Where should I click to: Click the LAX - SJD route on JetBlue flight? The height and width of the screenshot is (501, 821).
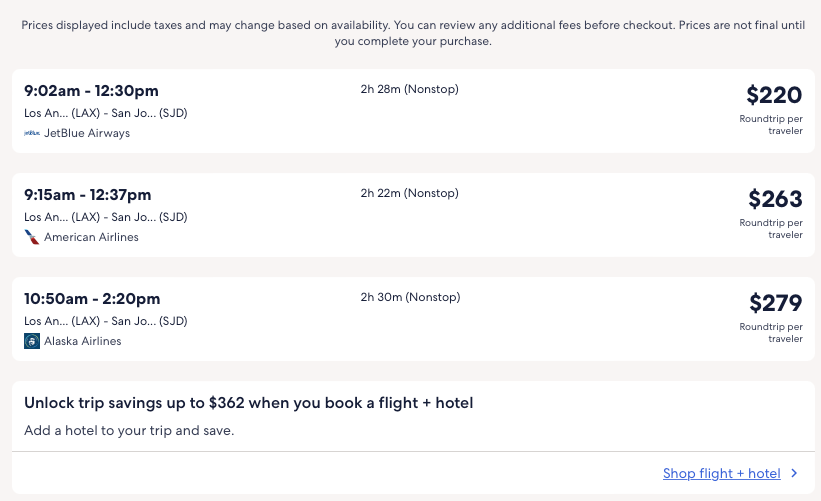105,113
